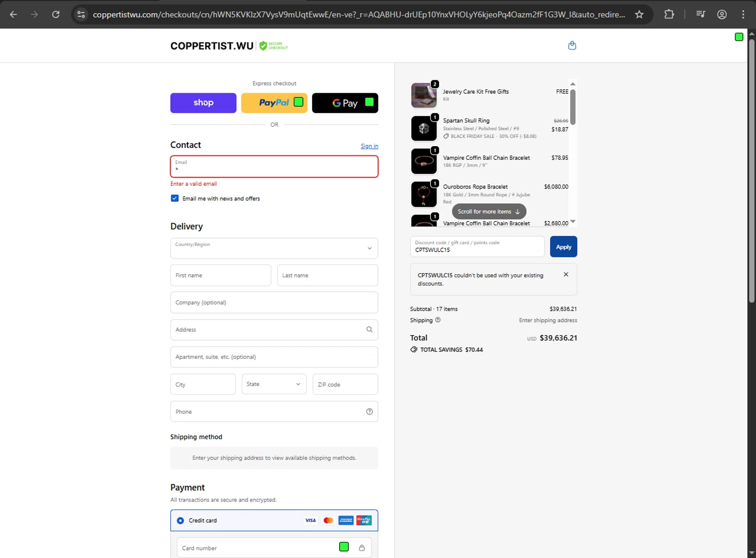
Task: Click Ouroboros Rope Bracelet thumbnail
Action: (424, 194)
